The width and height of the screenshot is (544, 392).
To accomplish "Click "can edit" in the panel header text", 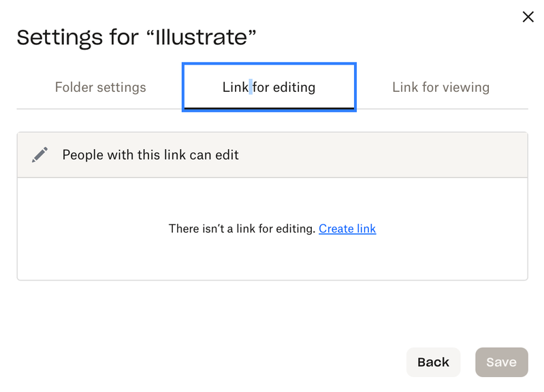I will (214, 155).
